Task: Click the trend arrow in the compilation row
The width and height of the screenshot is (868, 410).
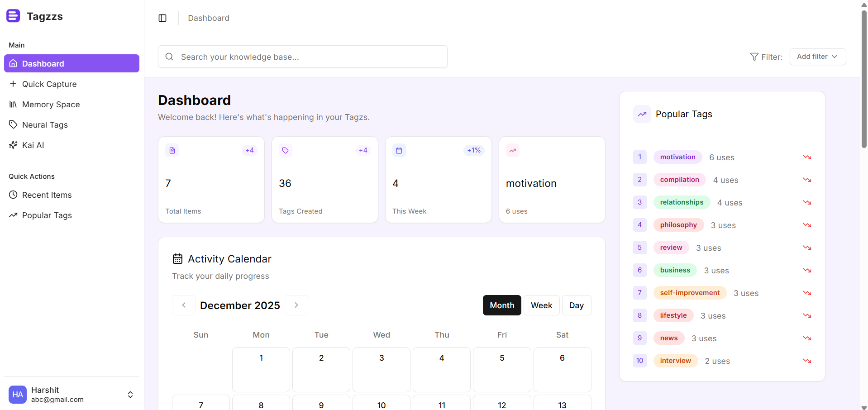Action: [x=807, y=180]
